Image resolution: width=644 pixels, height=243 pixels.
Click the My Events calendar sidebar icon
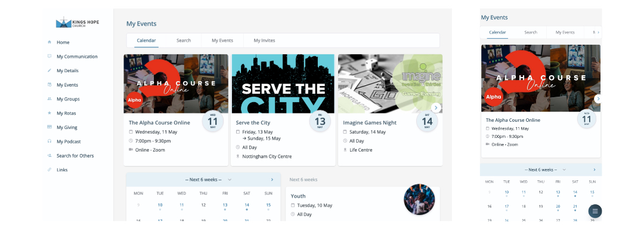[x=49, y=85]
